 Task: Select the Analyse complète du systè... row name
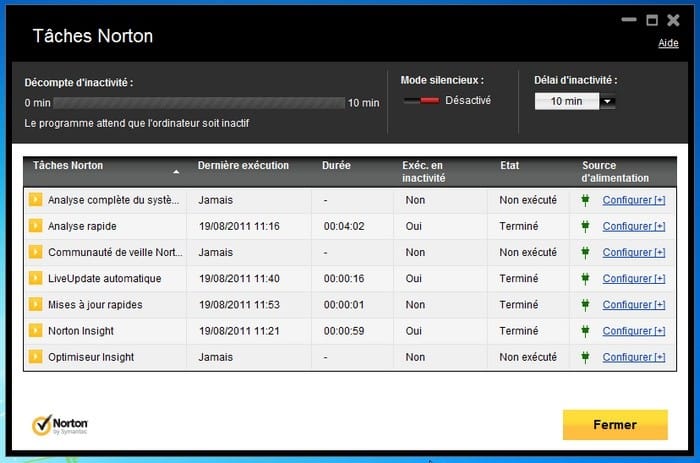point(113,200)
